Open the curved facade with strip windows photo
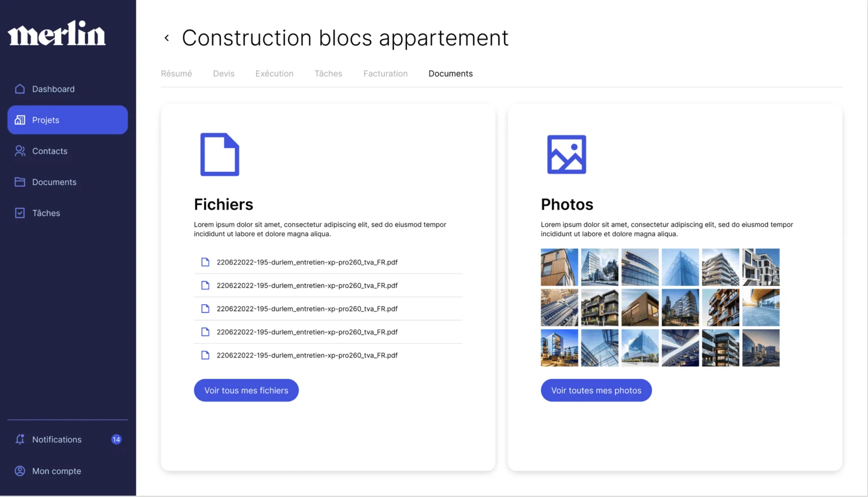Image resolution: width=868 pixels, height=497 pixels. [x=640, y=267]
